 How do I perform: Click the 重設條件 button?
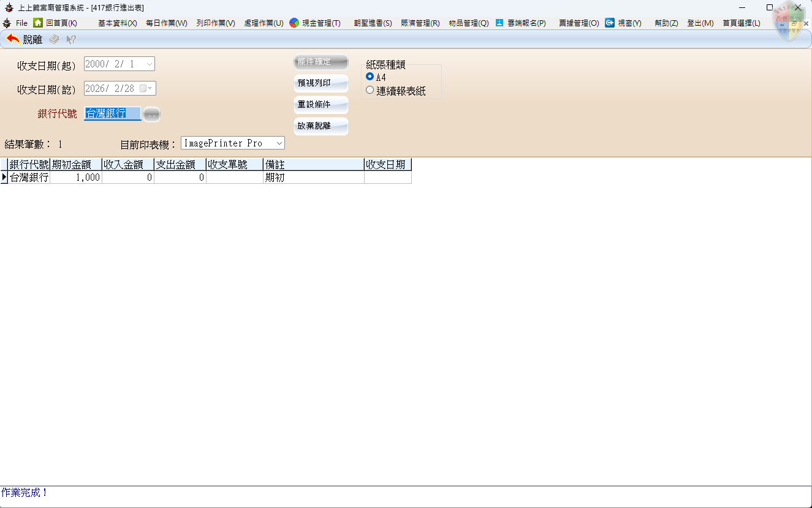tap(321, 105)
